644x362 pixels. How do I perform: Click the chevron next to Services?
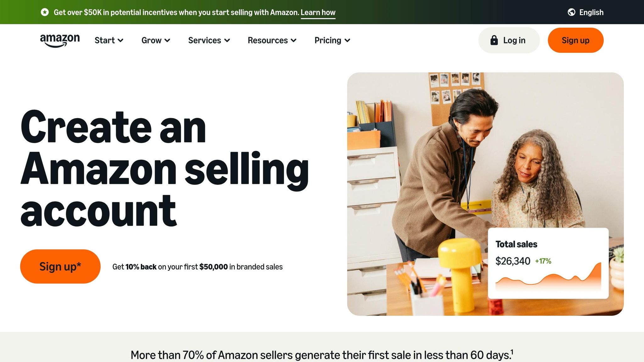[227, 41]
